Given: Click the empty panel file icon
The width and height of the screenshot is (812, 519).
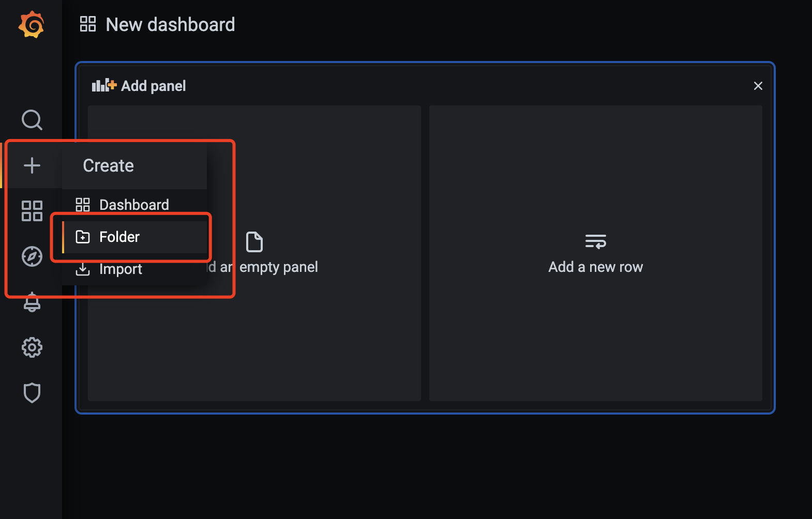Looking at the screenshot, I should [x=254, y=242].
